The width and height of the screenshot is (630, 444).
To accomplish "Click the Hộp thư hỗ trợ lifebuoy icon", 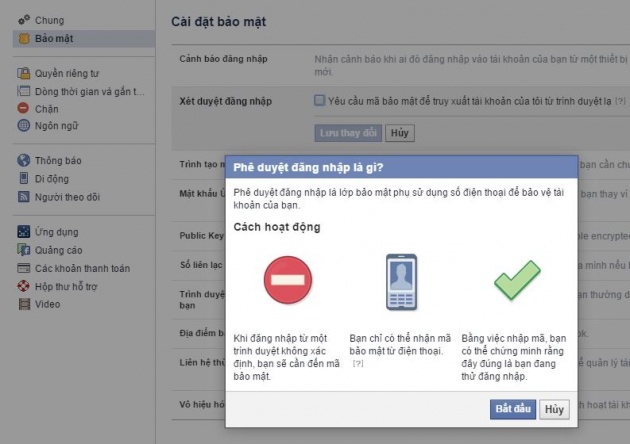I will [24, 286].
